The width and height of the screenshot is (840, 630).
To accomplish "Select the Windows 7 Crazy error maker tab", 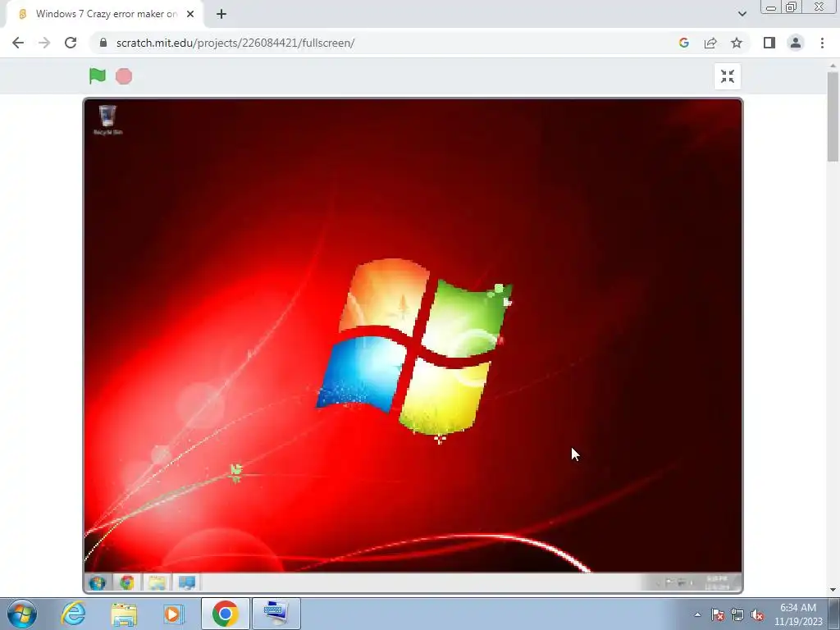I will click(104, 14).
